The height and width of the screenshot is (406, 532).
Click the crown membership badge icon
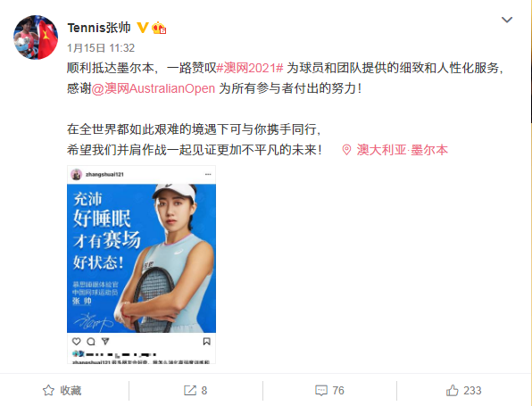pyautogui.click(x=159, y=28)
